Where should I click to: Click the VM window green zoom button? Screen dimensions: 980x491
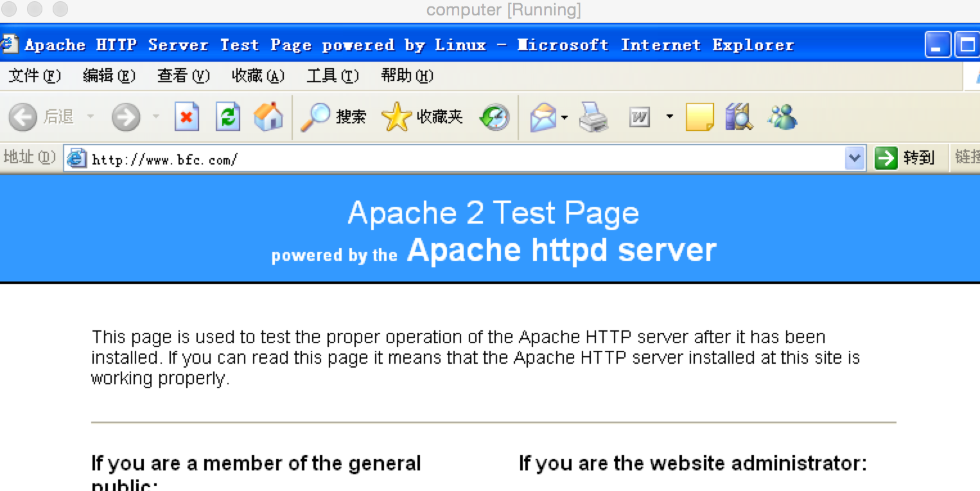(x=60, y=10)
